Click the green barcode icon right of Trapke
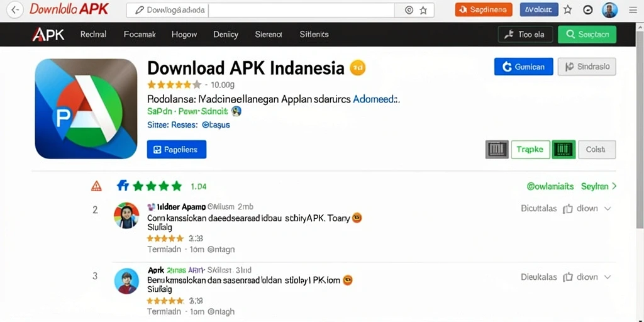Viewport: 644px width, 322px height. click(564, 150)
